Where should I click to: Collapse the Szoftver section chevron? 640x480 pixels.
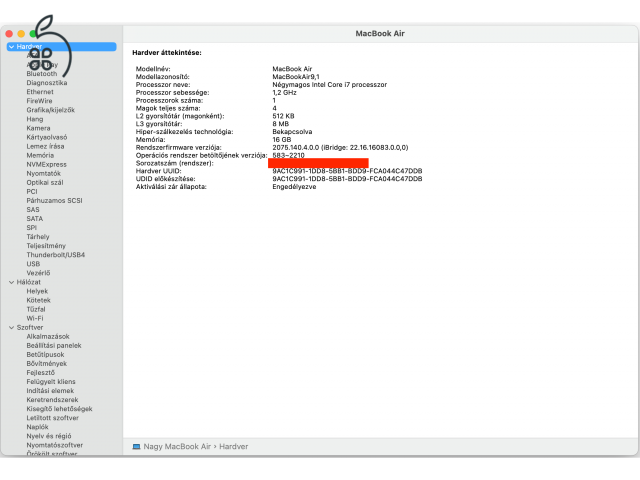pyautogui.click(x=11, y=327)
